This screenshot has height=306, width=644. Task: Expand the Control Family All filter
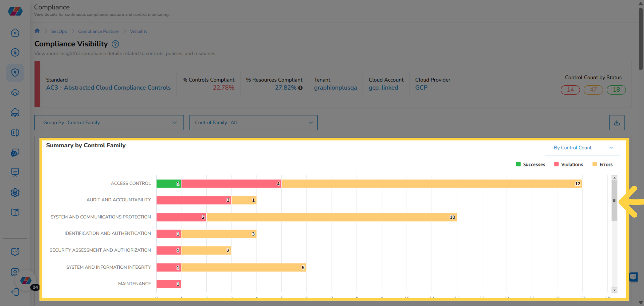tap(253, 122)
